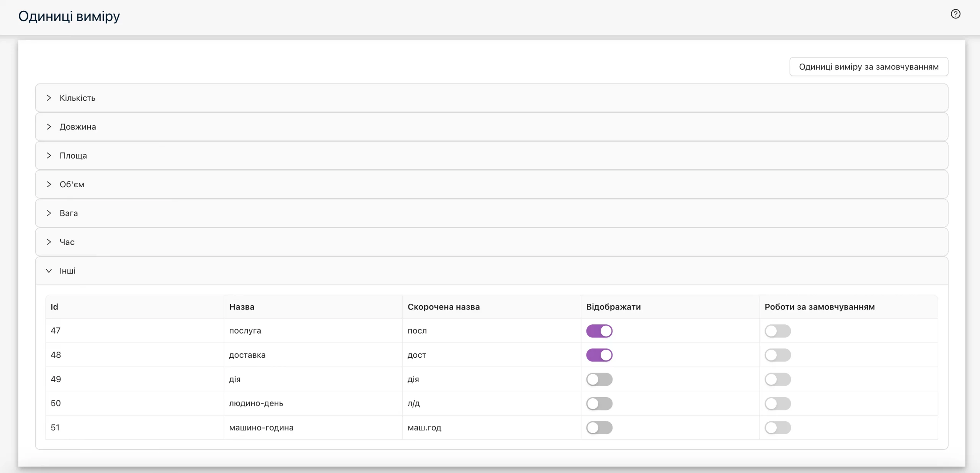Click the down-chevron icon beside Інші
The height and width of the screenshot is (473, 980).
pyautogui.click(x=49, y=271)
